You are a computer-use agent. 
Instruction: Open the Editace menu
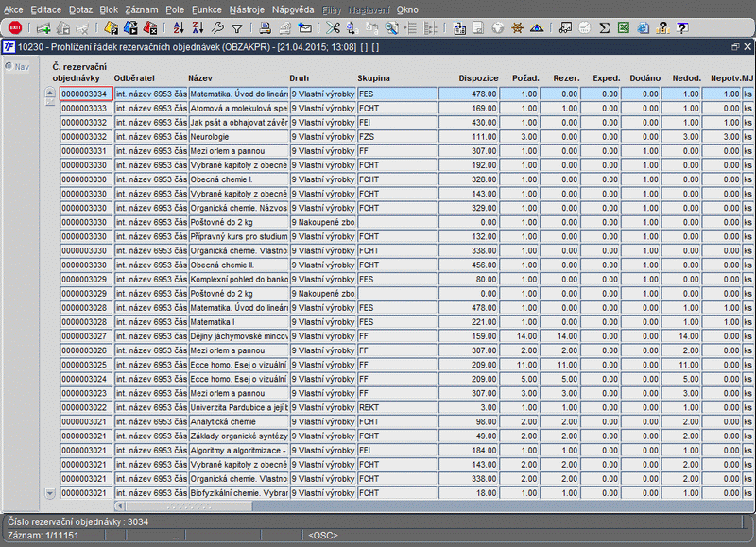tap(45, 9)
